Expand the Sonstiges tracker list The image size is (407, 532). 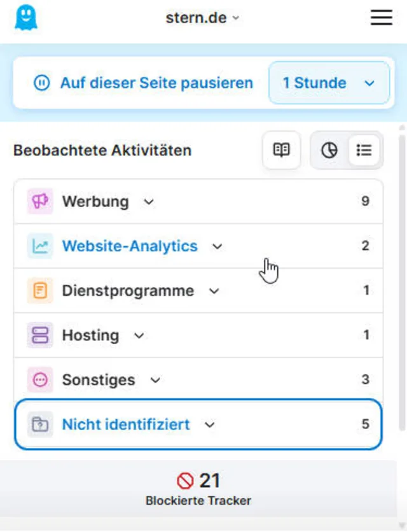tap(155, 380)
